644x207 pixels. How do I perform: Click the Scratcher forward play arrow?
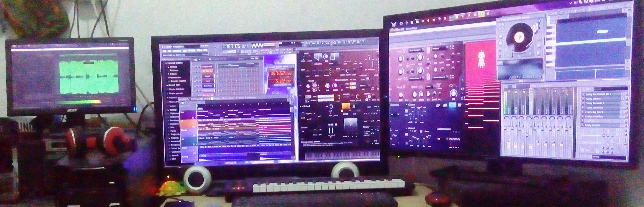coord(530,54)
